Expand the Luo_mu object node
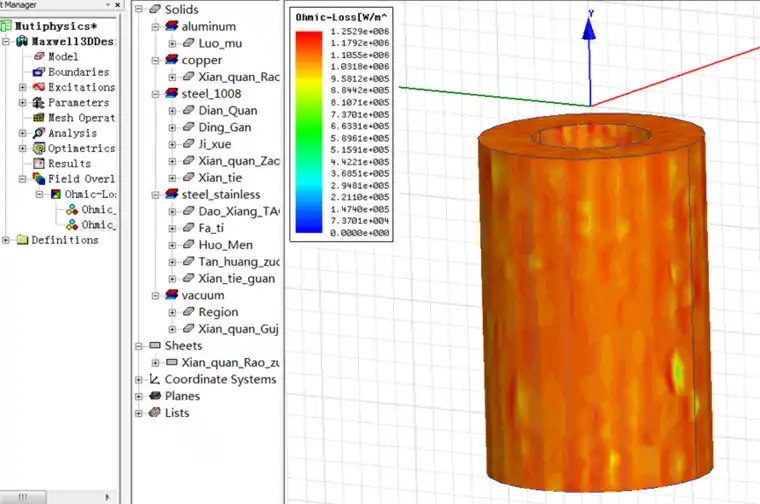The width and height of the screenshot is (760, 504). coord(172,44)
